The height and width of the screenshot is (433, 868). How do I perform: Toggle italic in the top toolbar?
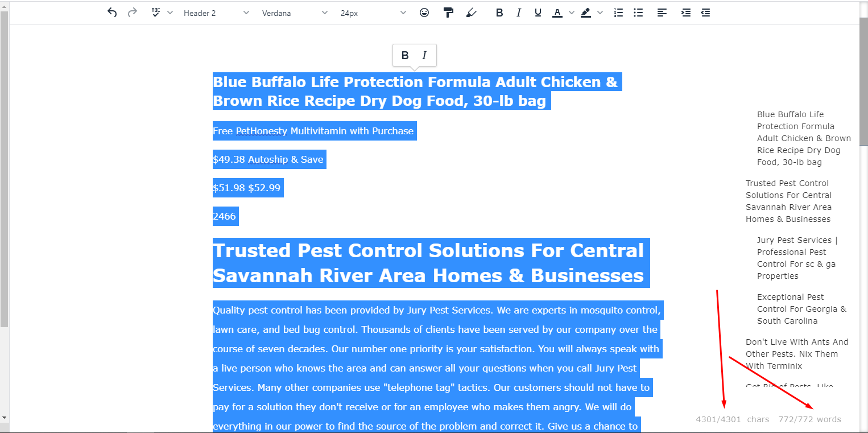pyautogui.click(x=519, y=13)
